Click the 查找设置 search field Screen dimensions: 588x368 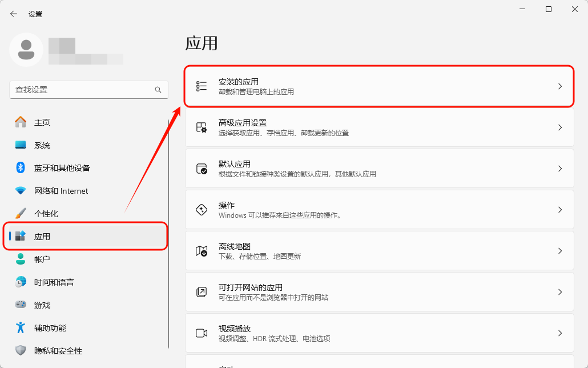click(x=89, y=90)
